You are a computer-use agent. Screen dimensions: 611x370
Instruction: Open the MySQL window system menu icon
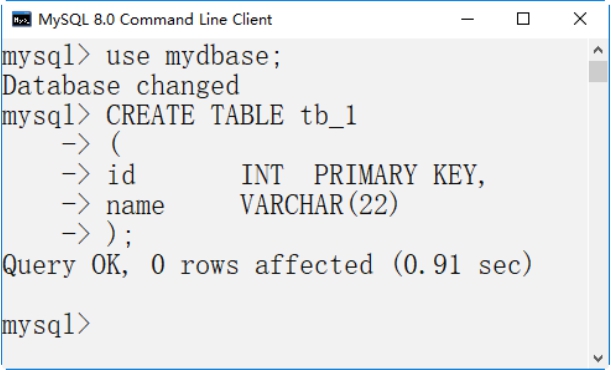click(x=21, y=19)
